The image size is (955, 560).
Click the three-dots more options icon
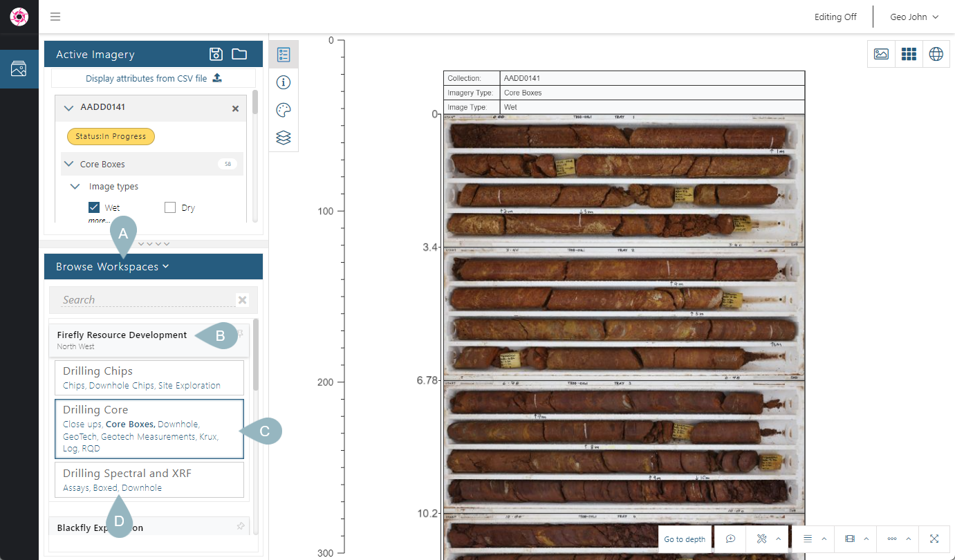(892, 539)
